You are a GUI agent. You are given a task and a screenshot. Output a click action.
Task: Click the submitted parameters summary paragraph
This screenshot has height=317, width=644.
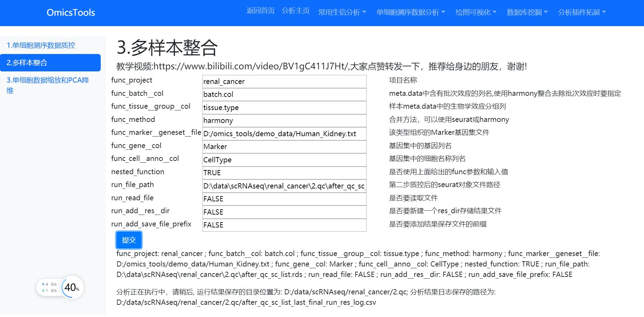point(358,264)
